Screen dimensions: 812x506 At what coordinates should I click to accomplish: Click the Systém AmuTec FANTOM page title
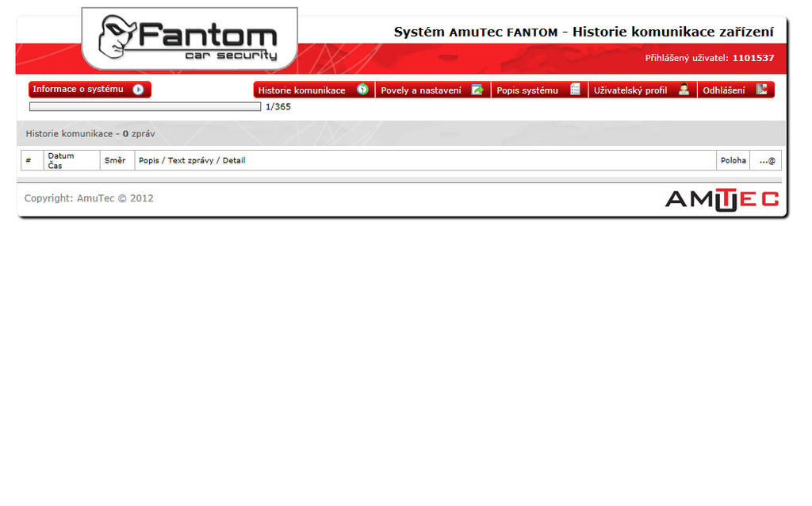(x=584, y=32)
